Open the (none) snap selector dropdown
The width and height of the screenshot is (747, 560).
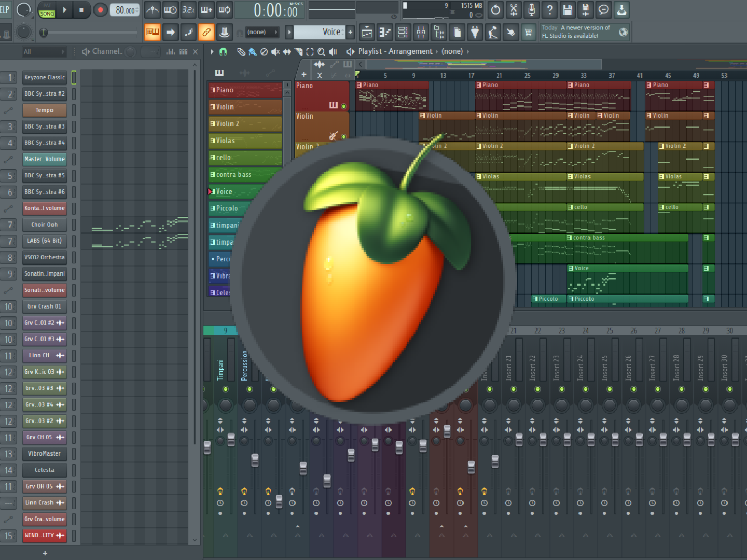261,32
